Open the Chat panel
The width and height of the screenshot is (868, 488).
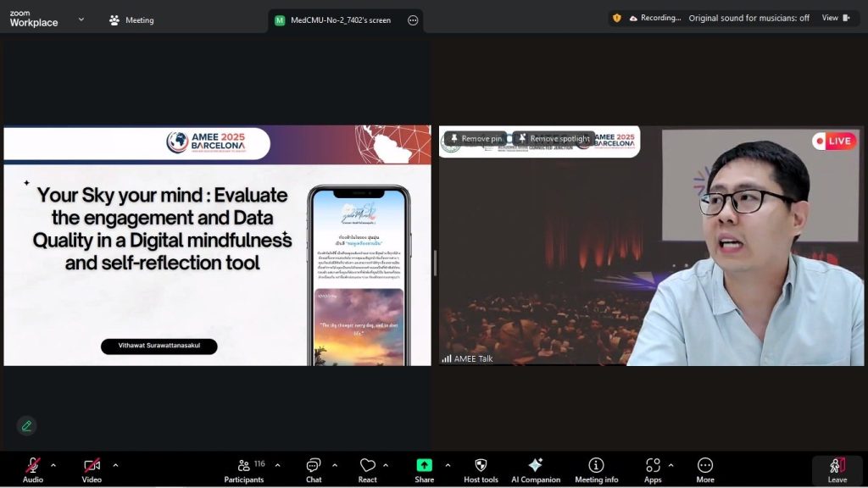coord(314,469)
